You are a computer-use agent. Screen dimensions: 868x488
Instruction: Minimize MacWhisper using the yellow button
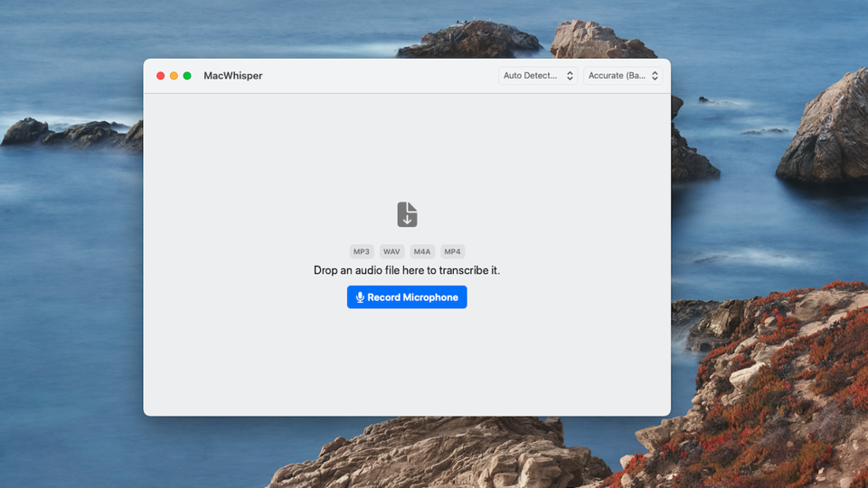(174, 76)
